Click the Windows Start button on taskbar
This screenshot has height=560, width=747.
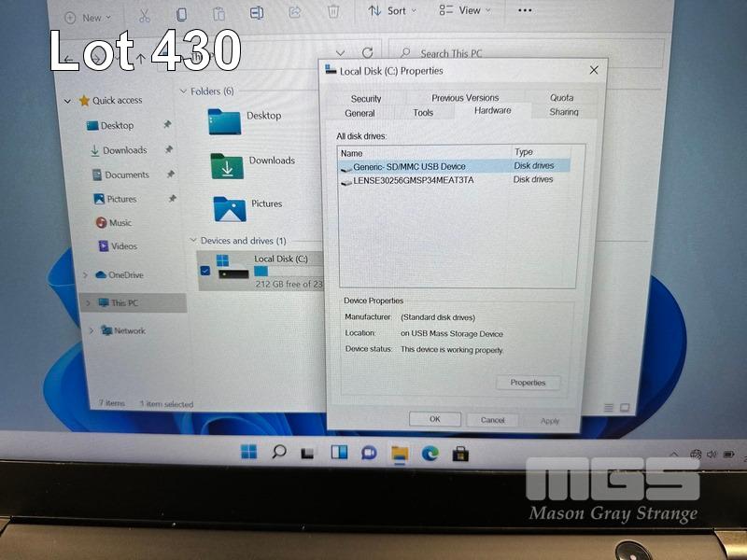click(248, 453)
